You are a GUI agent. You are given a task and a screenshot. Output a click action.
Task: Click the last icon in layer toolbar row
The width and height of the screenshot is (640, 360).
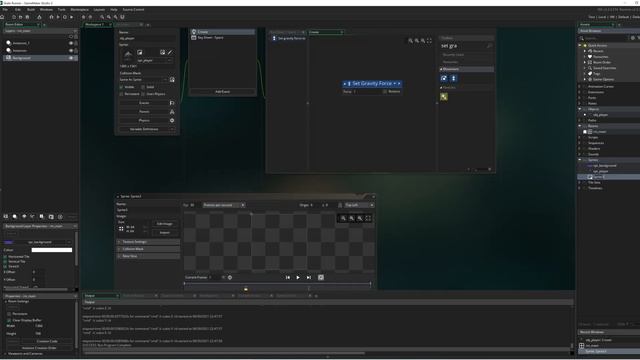60,216
